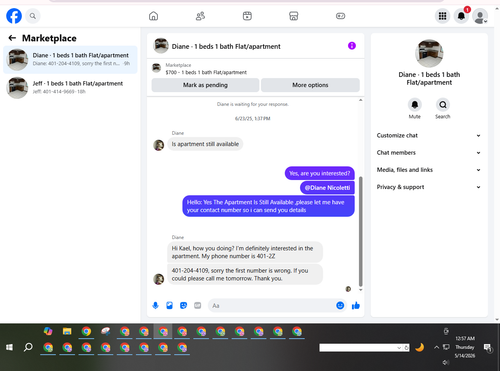The height and width of the screenshot is (371, 500).
Task: Open the Gaming icon in top navigation
Action: pyautogui.click(x=340, y=16)
